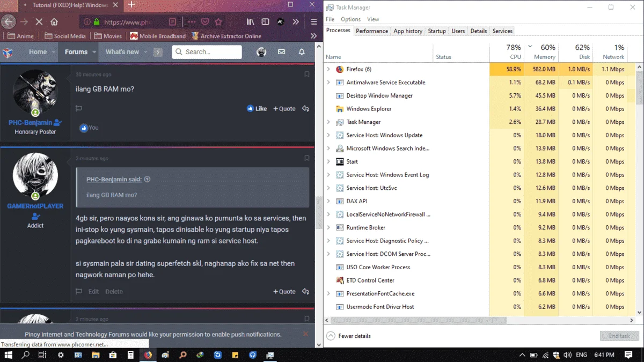This screenshot has width=644, height=362.
Task: Open Task Manager File menu
Action: [330, 19]
